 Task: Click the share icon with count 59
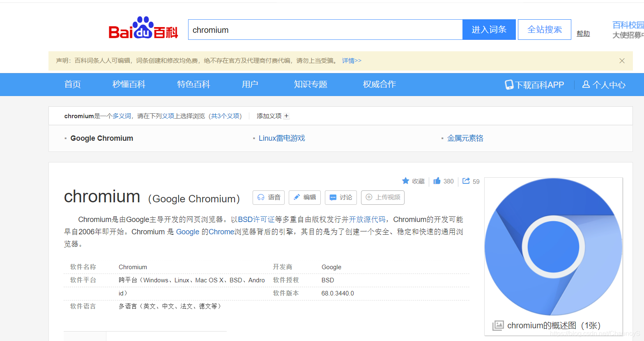click(x=466, y=181)
